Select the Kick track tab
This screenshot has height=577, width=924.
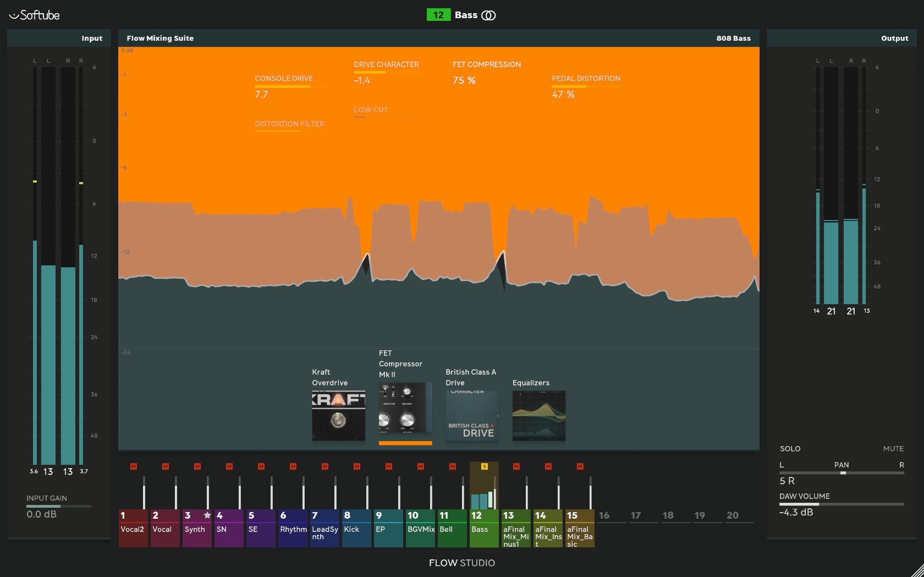point(356,529)
